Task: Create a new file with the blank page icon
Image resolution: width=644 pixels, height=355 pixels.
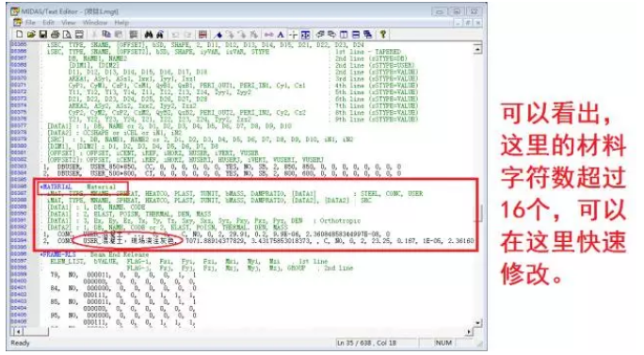Action: pyautogui.click(x=19, y=35)
